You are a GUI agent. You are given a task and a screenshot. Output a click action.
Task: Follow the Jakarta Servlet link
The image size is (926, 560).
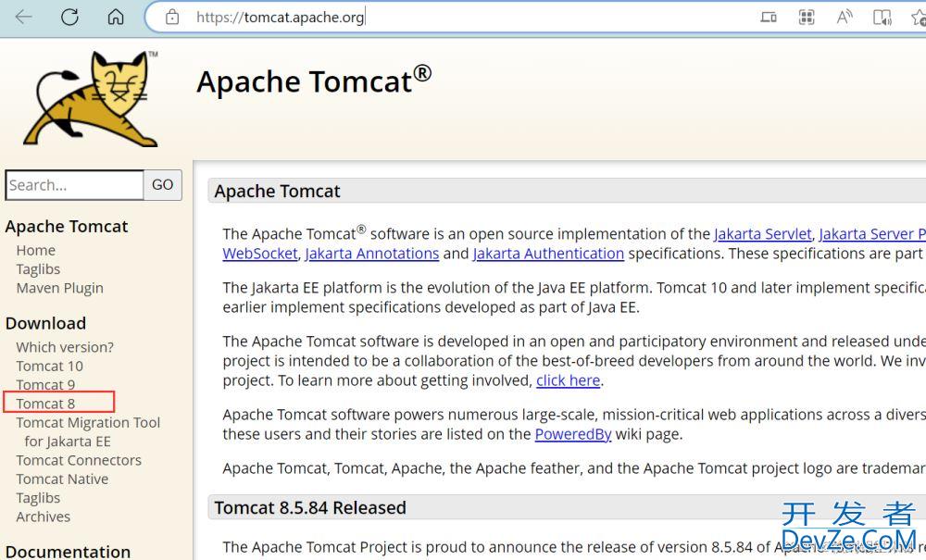(x=762, y=234)
